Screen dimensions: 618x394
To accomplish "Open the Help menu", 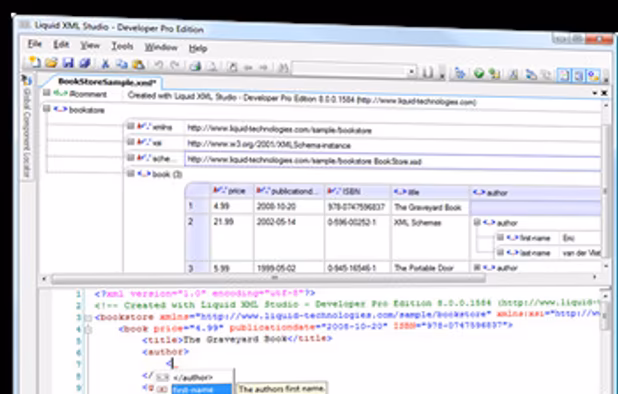I will 198,48.
